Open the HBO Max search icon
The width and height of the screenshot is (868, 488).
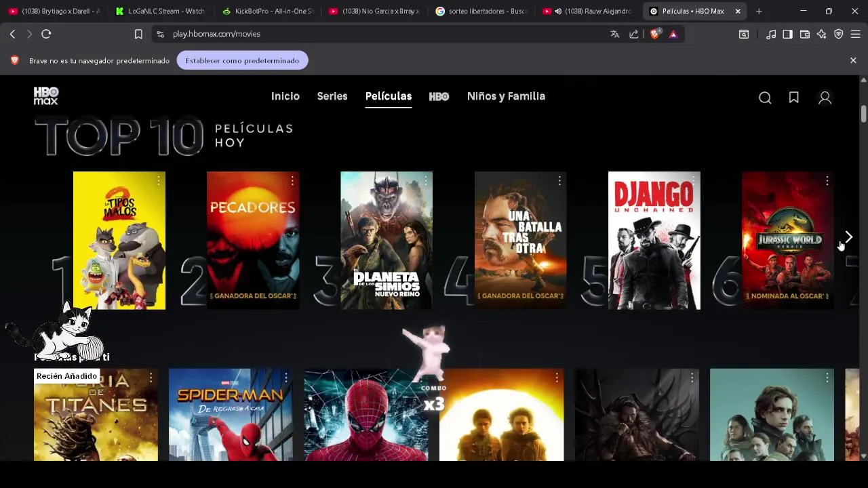click(765, 98)
